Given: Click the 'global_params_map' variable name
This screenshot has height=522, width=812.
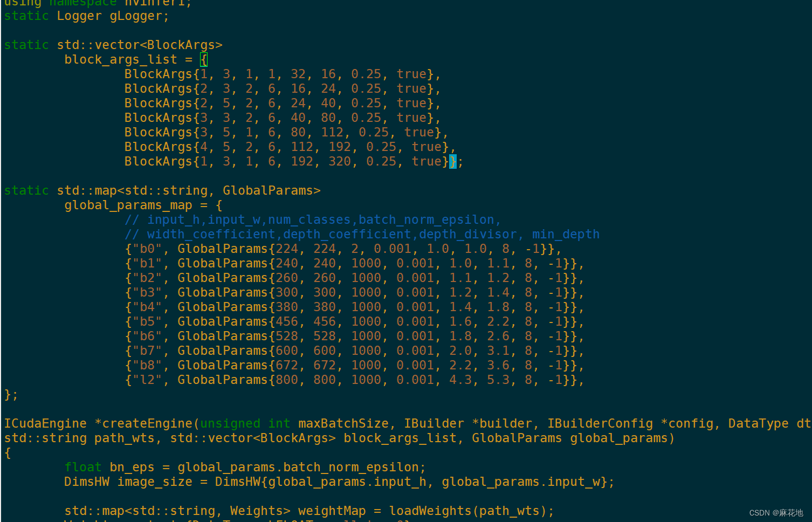Looking at the screenshot, I should 128,205.
